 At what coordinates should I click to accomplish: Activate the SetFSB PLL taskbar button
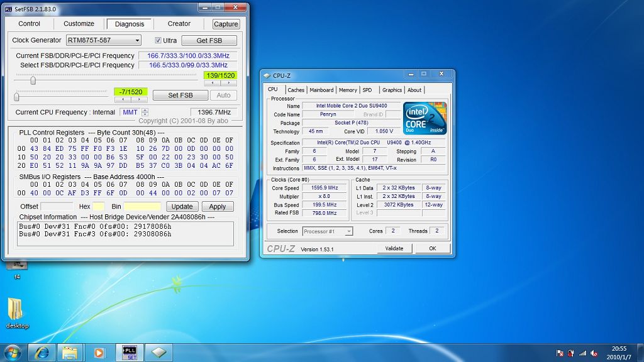(x=130, y=353)
